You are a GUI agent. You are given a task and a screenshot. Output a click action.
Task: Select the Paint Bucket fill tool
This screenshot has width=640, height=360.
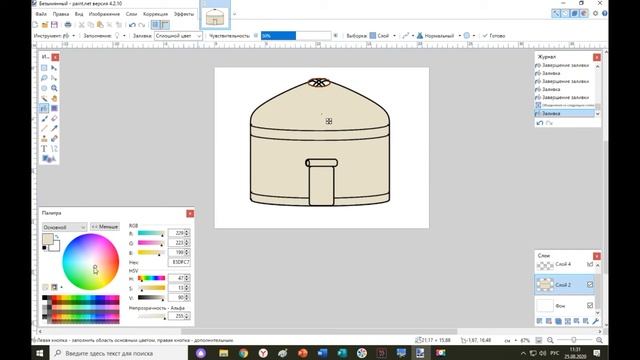point(44,108)
